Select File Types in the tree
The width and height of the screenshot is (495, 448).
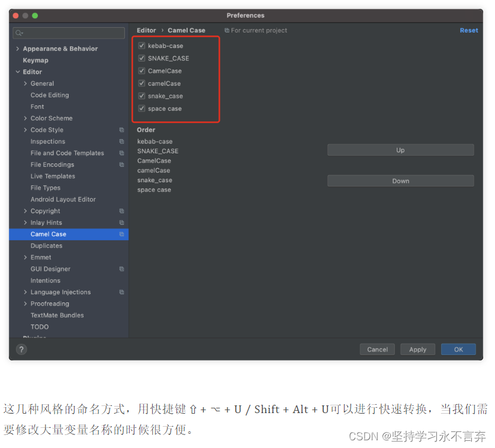[46, 188]
